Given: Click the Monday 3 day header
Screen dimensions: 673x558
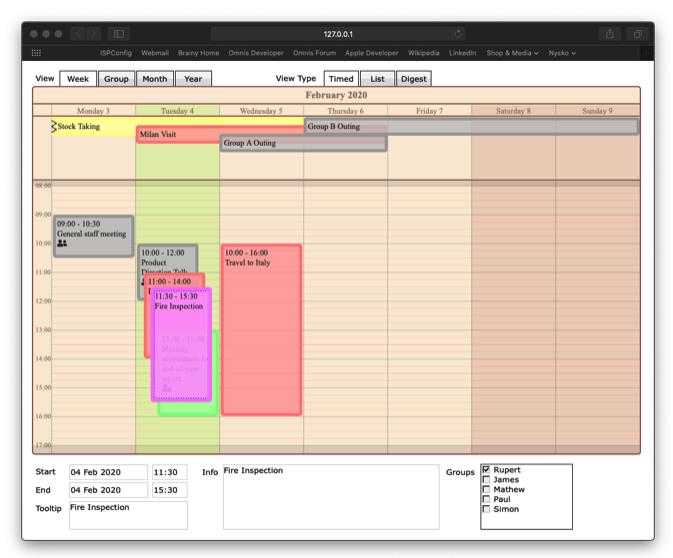Looking at the screenshot, I should click(94, 111).
